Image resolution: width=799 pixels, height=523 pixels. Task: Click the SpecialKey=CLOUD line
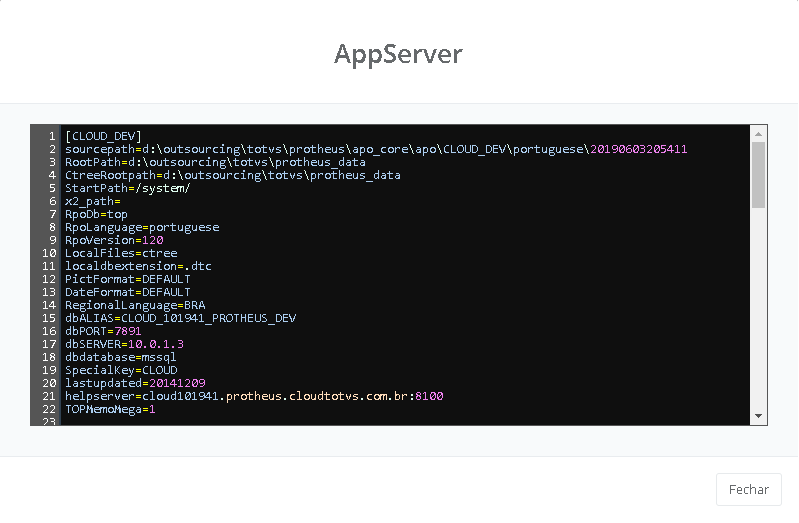[x=121, y=370]
